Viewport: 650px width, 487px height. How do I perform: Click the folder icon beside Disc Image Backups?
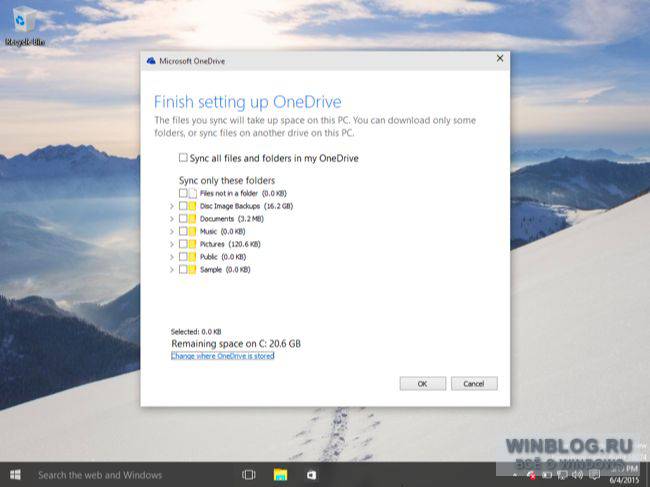click(192, 206)
